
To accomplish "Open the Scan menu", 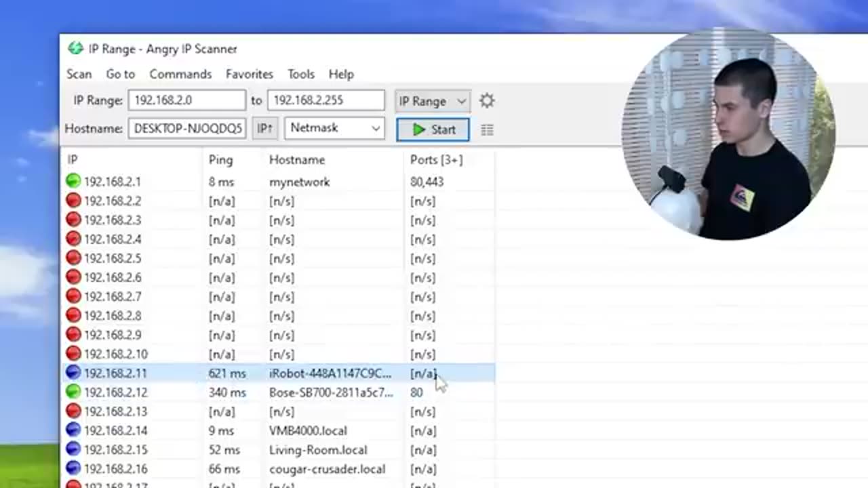I will click(79, 74).
